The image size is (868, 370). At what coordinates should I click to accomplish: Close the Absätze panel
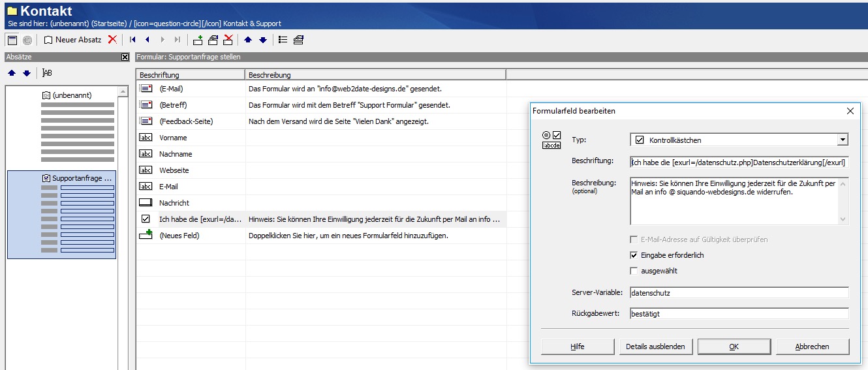coord(125,57)
